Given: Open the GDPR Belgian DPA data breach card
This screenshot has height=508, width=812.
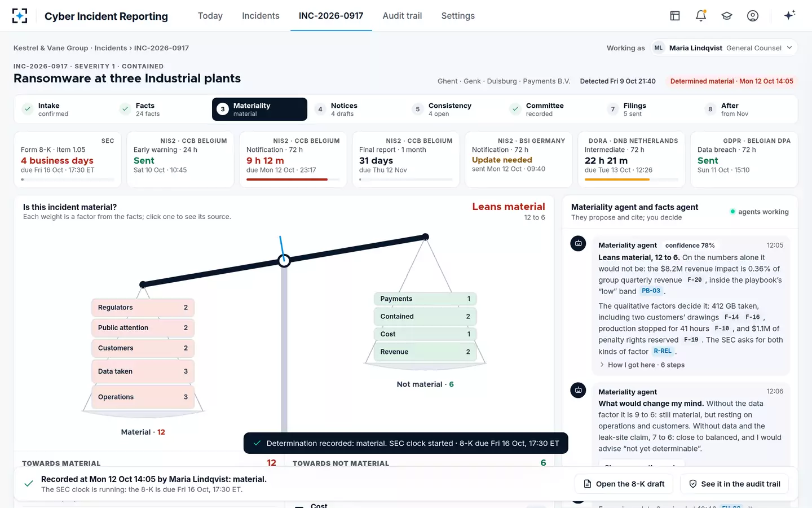Looking at the screenshot, I should [x=744, y=159].
